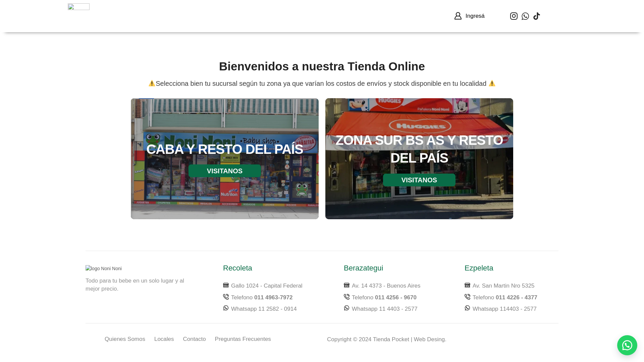Click Gallo 1024 - Capital Federal address
Screen dimensions: 644x362
click(267, 286)
